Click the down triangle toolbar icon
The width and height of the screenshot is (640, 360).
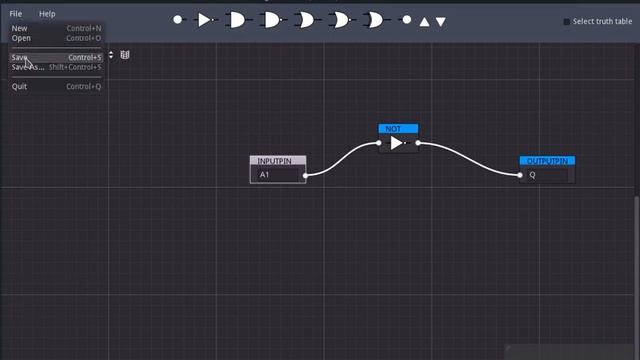click(x=440, y=22)
